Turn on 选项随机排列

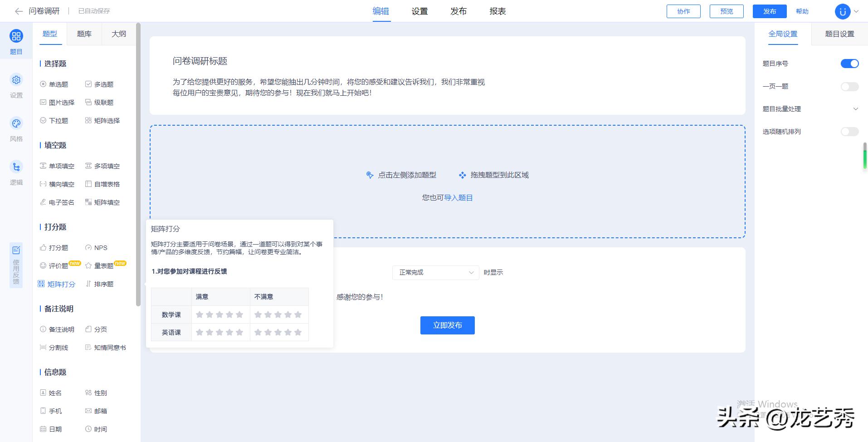point(848,132)
